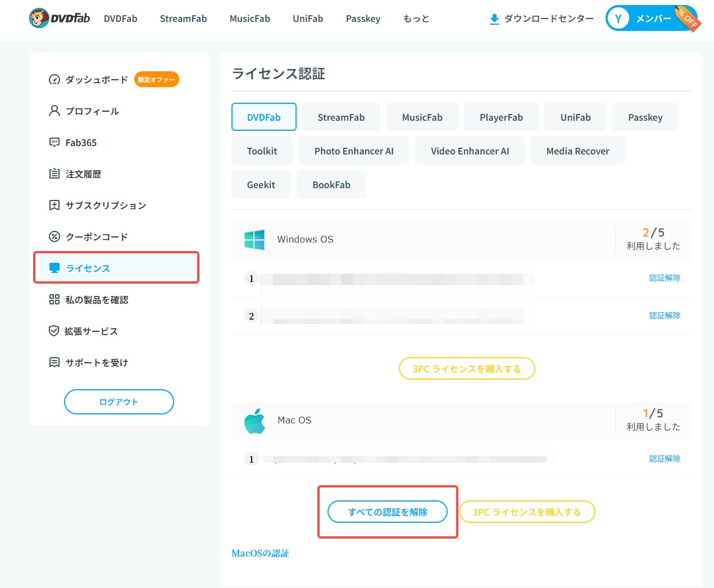Open クーポンコード in sidebar
Screen dimensions: 714x588
tap(97, 237)
